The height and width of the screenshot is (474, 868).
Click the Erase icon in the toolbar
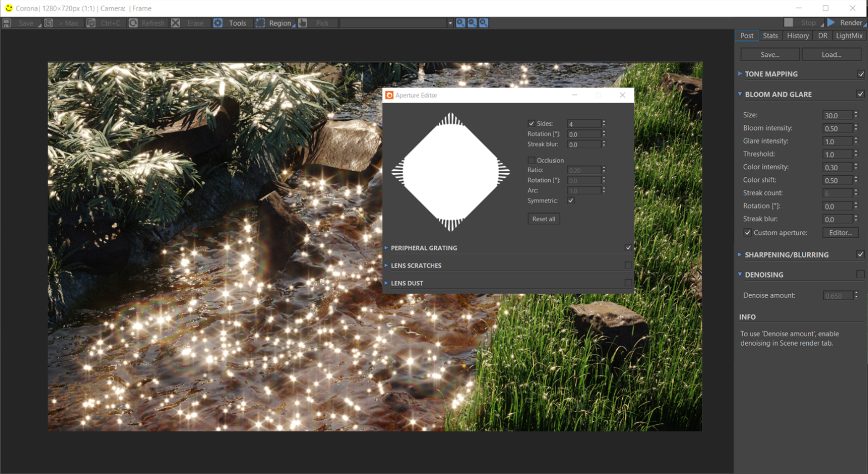[x=176, y=23]
